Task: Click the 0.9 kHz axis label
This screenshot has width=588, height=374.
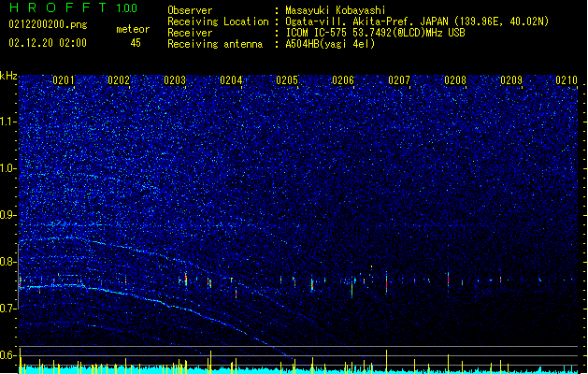Action: [7, 215]
